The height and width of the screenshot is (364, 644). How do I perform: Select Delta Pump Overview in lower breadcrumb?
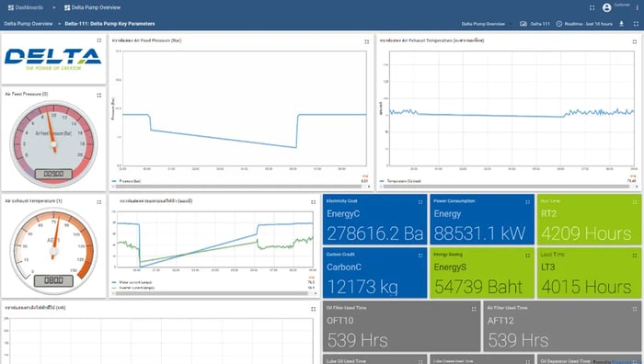point(29,24)
